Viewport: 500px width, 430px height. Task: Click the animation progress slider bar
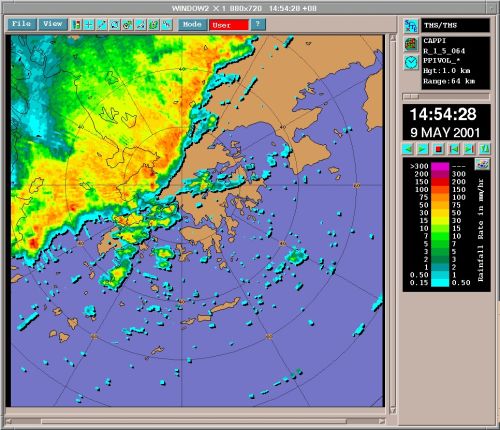pos(446,97)
